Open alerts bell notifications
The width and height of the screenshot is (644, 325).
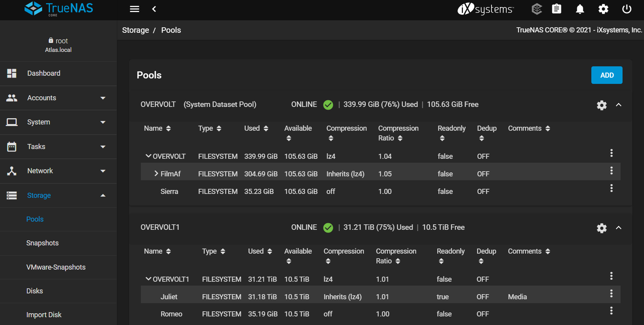pyautogui.click(x=580, y=9)
